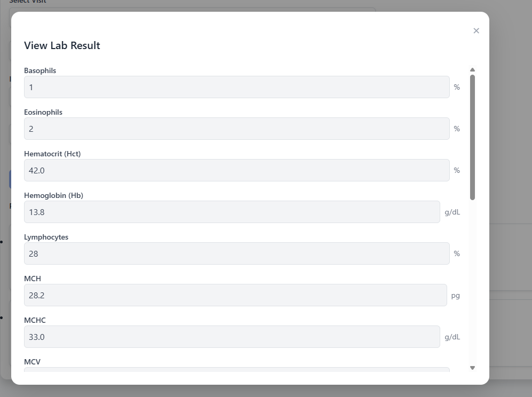532x397 pixels.
Task: Focus the MCHC value field
Action: pos(232,337)
